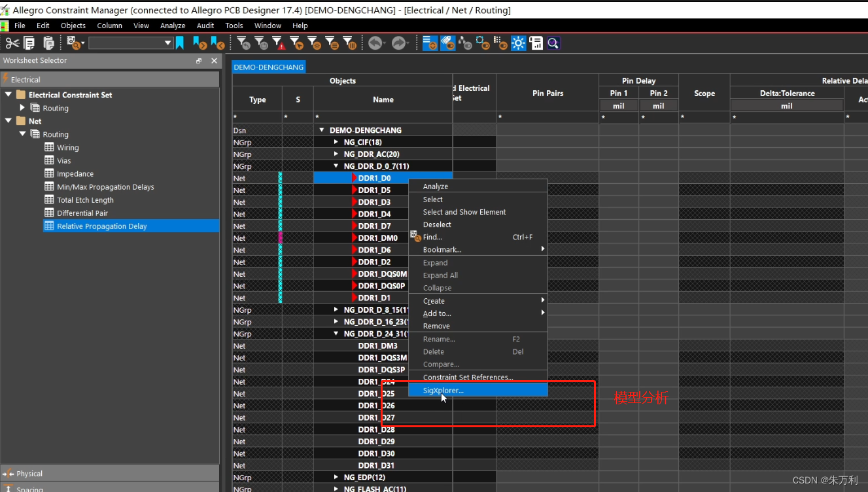Screen dimensions: 868x492
Task: Collapse the NG_DDR_D_0_7(11) net group
Action: tap(336, 166)
